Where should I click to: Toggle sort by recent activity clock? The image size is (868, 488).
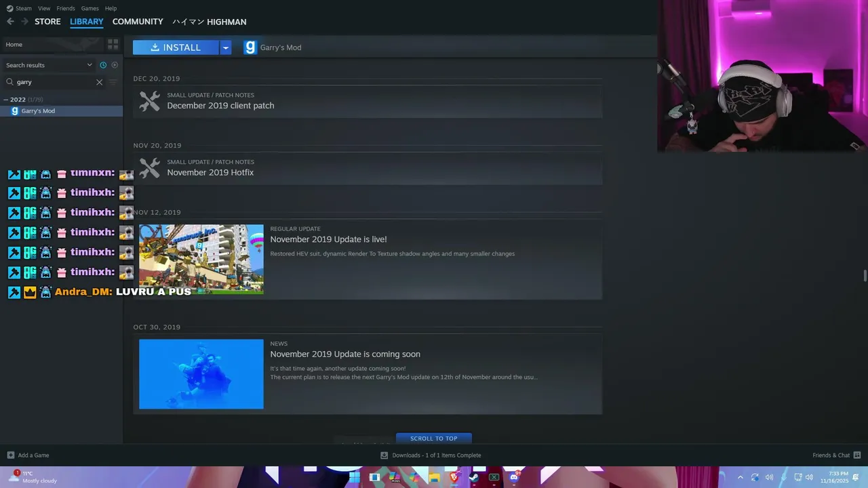click(x=103, y=65)
